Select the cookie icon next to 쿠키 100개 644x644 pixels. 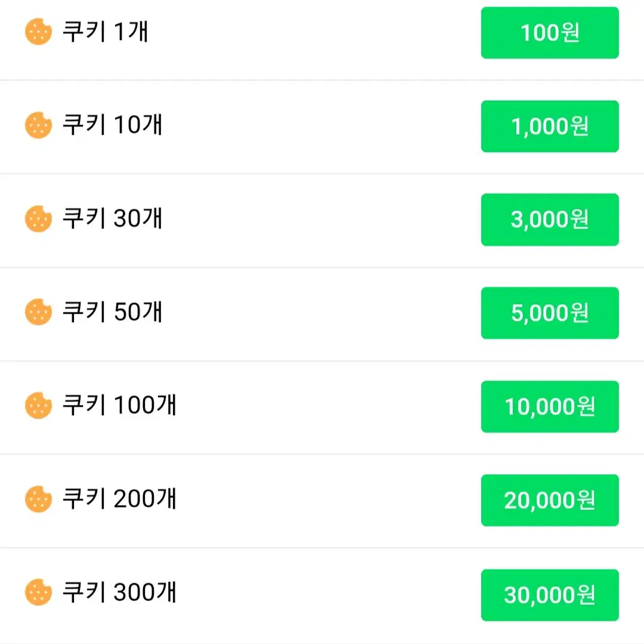pyautogui.click(x=38, y=405)
